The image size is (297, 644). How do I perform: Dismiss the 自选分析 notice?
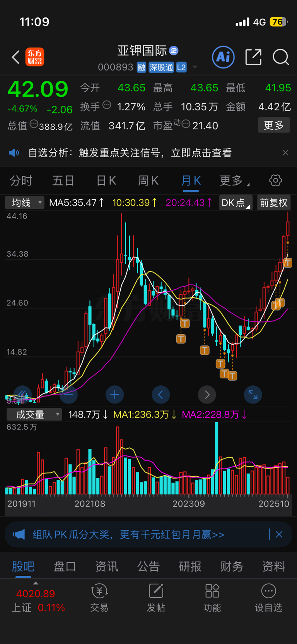tap(285, 153)
